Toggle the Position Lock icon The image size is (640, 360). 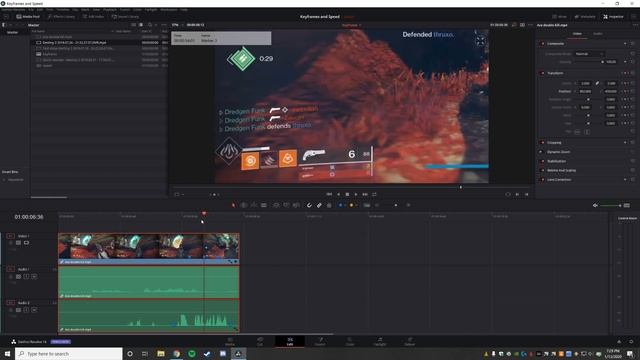coord(329,205)
